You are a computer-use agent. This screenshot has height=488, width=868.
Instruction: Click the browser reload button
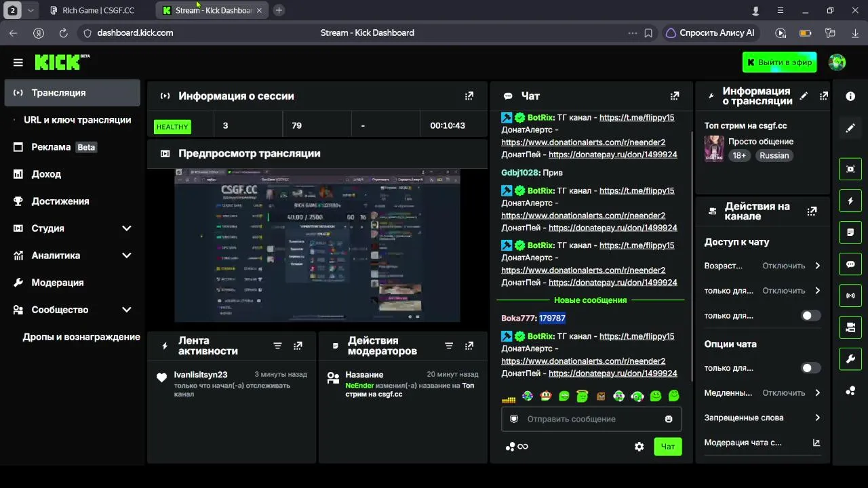coord(64,33)
